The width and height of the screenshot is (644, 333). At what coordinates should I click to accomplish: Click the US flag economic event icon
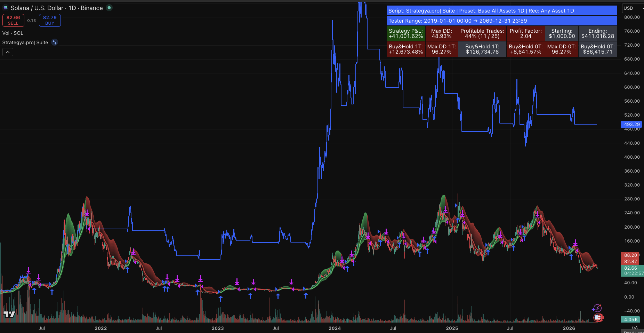[x=598, y=317]
